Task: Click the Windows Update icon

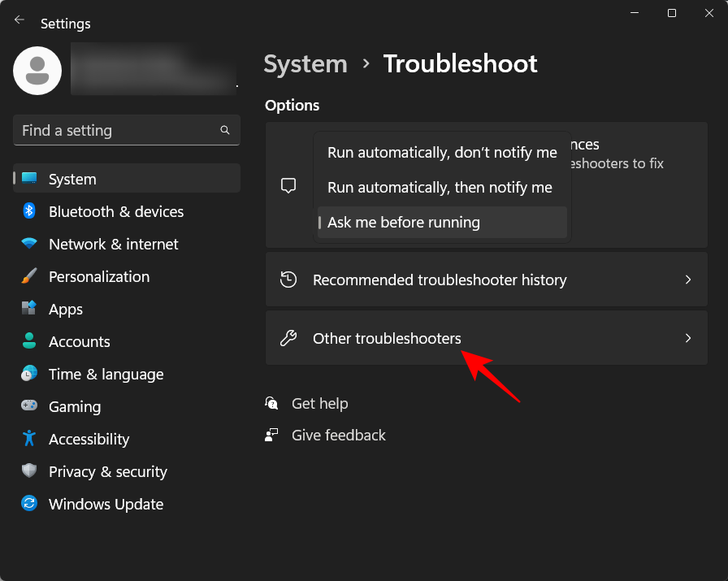Action: click(30, 504)
